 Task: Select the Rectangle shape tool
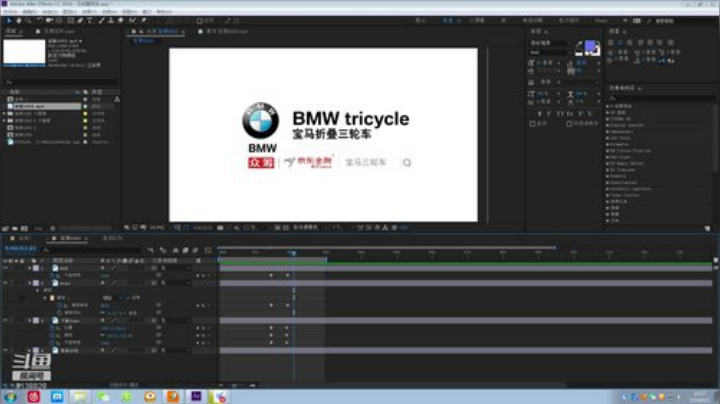point(71,21)
